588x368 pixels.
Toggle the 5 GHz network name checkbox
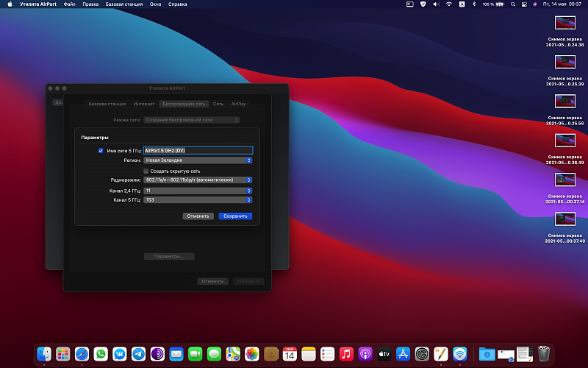101,150
